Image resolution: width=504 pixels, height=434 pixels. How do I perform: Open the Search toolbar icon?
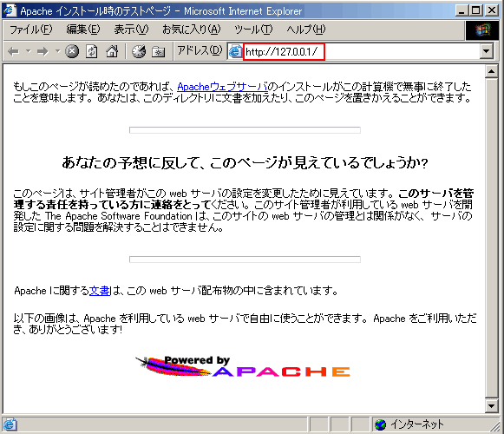(139, 51)
